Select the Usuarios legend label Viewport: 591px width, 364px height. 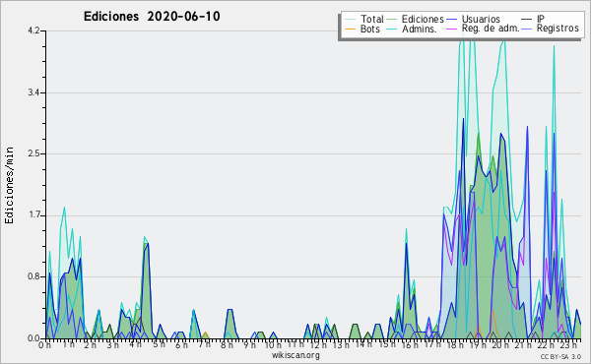pyautogui.click(x=481, y=19)
